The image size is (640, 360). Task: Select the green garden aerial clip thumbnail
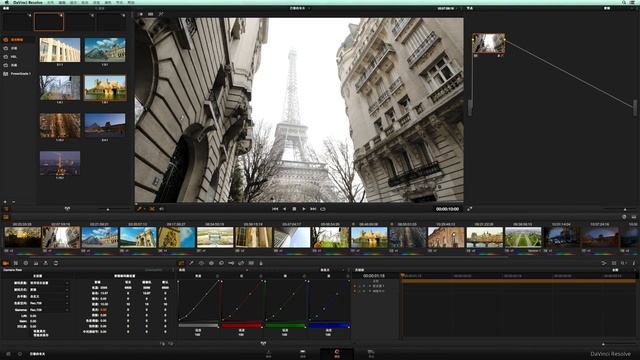click(523, 237)
